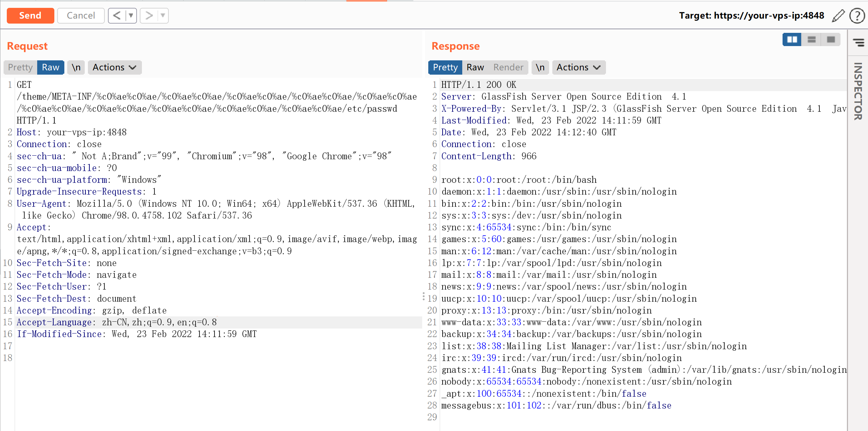Click the Host header line in request
Viewport: 868px width, 431px height.
click(x=71, y=132)
